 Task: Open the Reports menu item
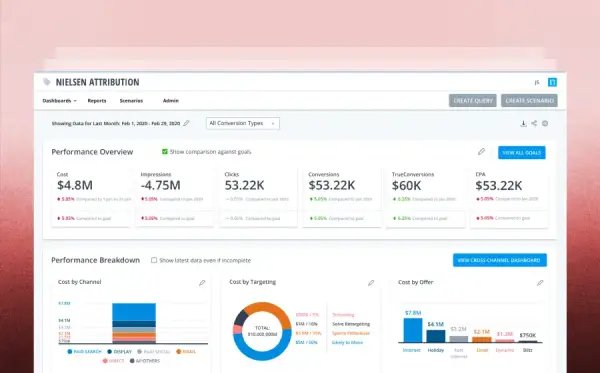(97, 101)
